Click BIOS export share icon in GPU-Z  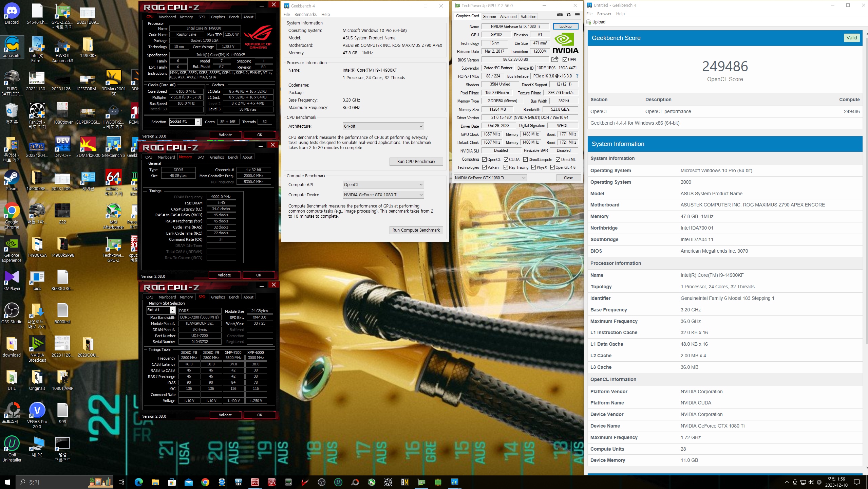(x=555, y=59)
